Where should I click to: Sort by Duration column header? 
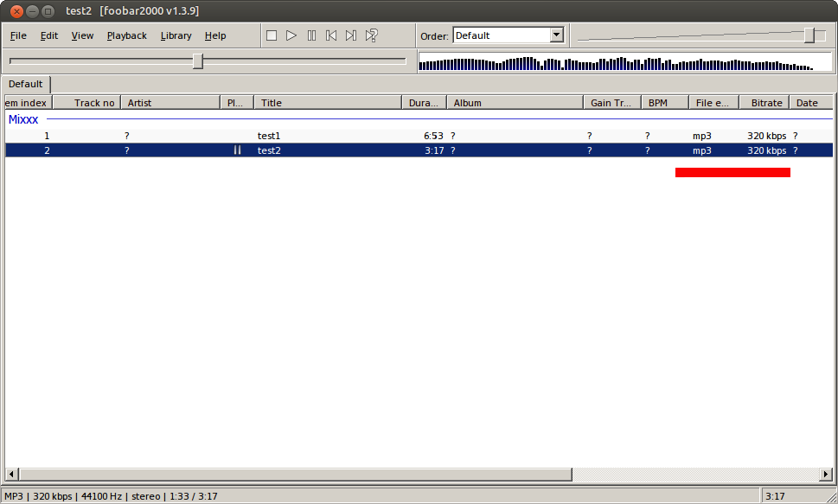point(424,103)
